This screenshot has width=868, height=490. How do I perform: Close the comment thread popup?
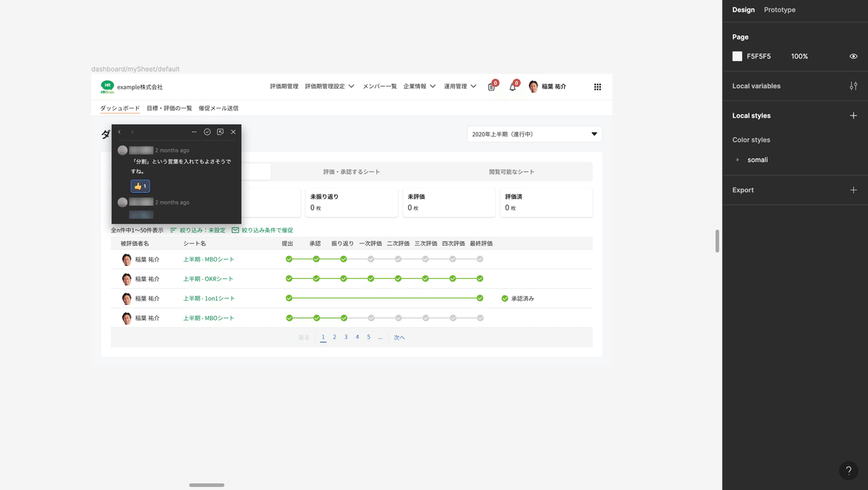(x=233, y=132)
